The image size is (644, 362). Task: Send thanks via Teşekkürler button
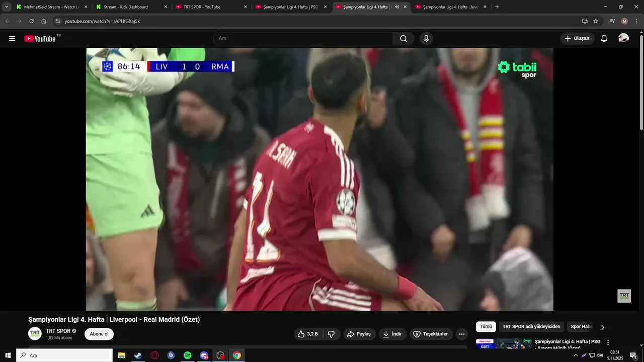tap(431, 334)
